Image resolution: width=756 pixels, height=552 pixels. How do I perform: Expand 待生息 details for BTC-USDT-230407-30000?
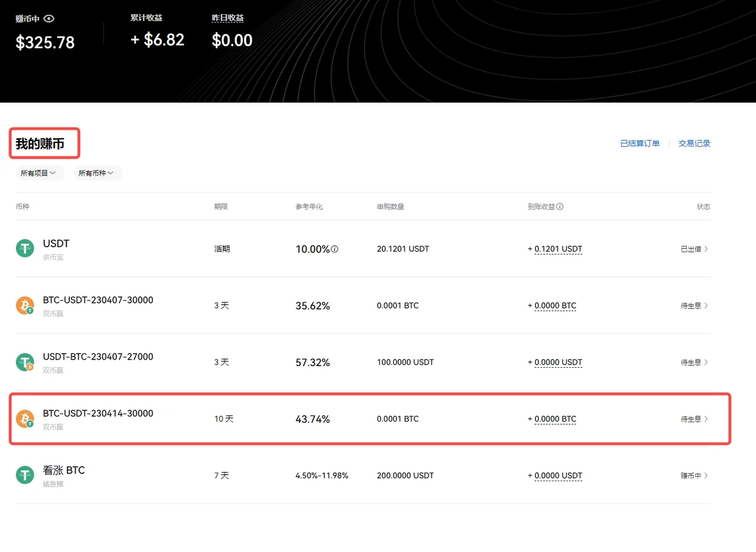[695, 306]
